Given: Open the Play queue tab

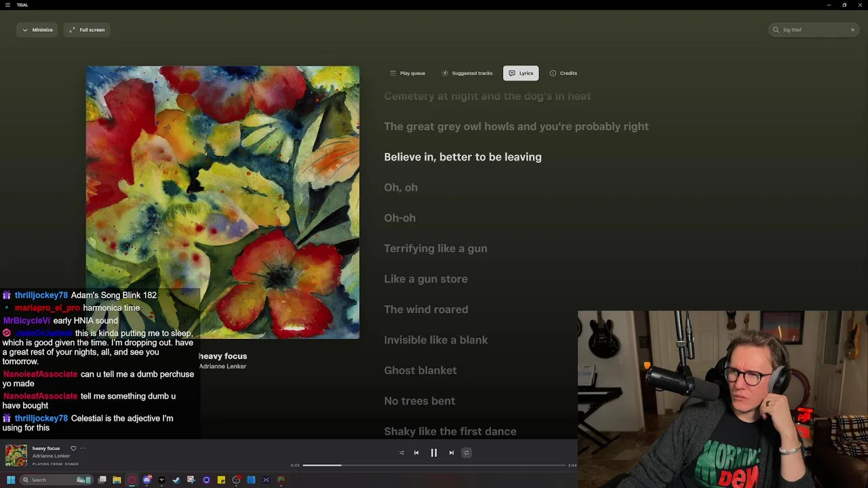Looking at the screenshot, I should coord(408,73).
